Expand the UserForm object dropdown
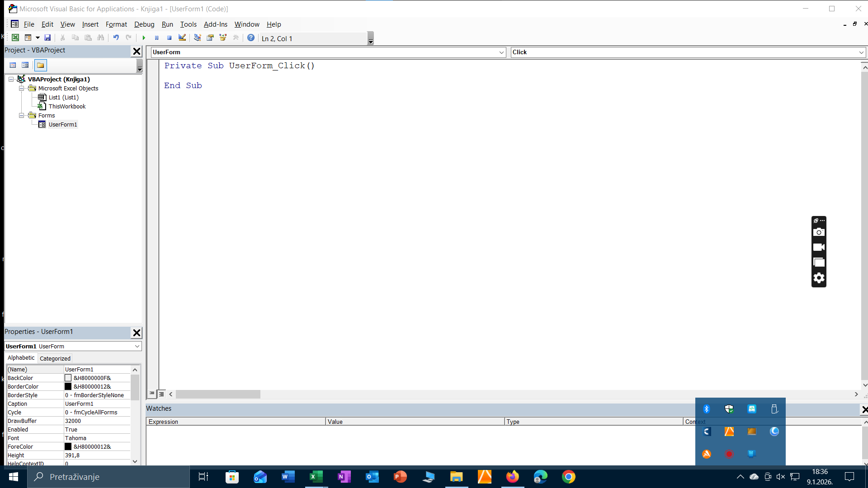 501,52
